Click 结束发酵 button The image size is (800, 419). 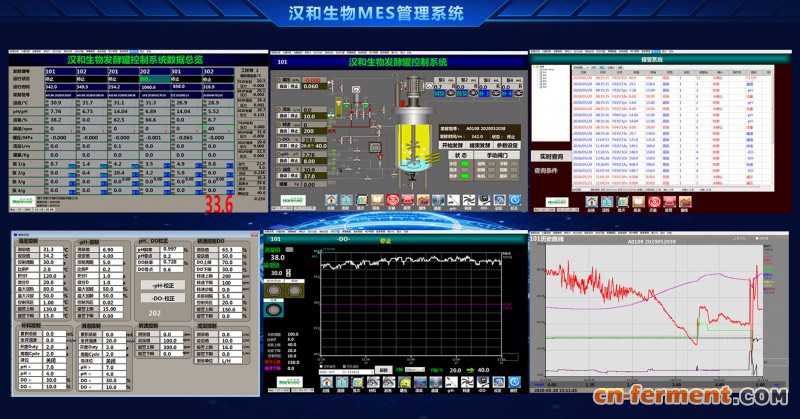coord(480,145)
